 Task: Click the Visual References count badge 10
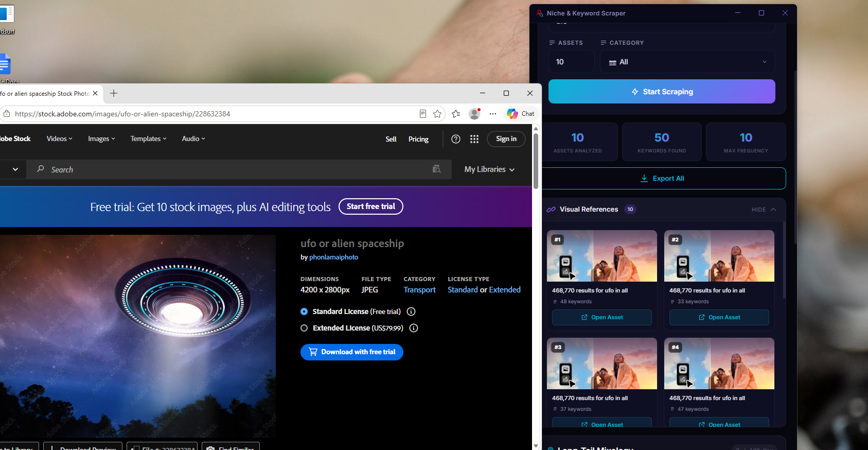point(630,210)
